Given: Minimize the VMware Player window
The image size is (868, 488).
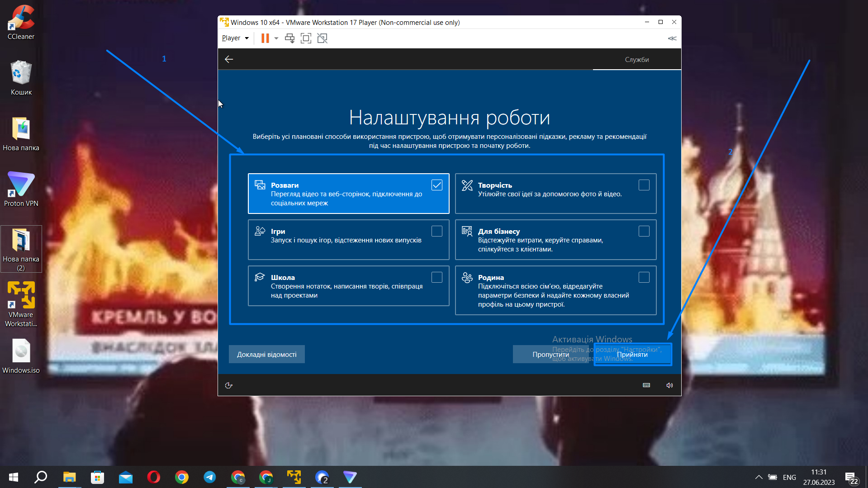Looking at the screenshot, I should [x=647, y=22].
